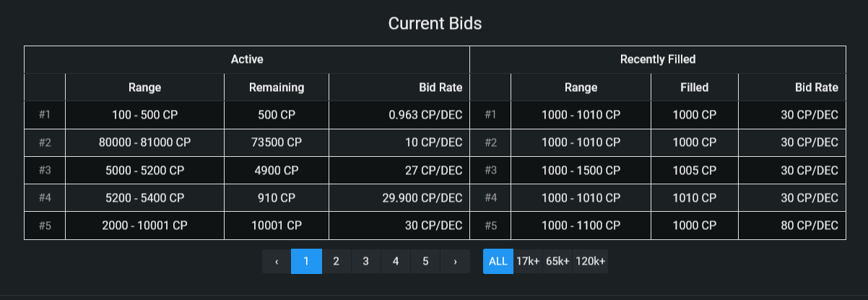Image resolution: width=868 pixels, height=300 pixels.
Task: Select filled bid row 1000 - 1500 CP
Action: pos(658,170)
